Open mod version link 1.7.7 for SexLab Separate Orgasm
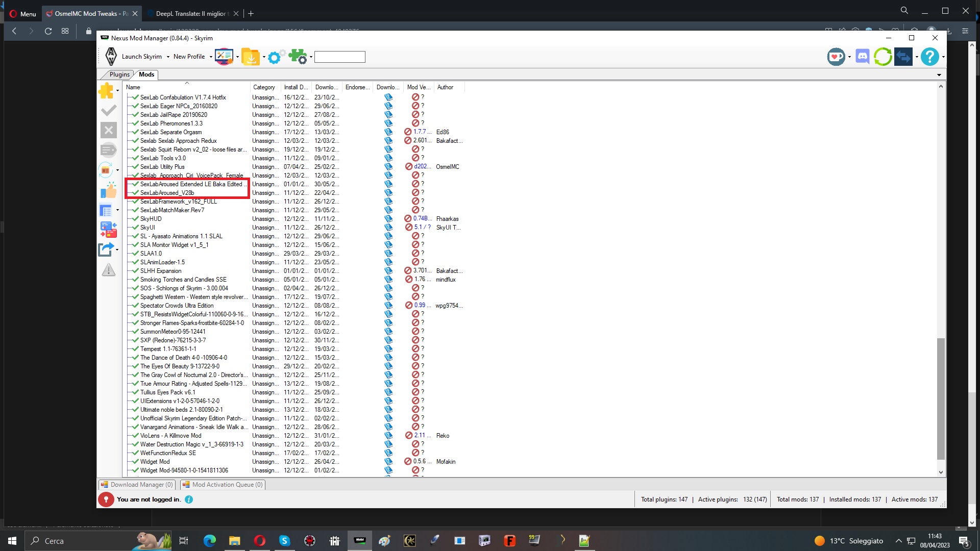 (x=422, y=132)
